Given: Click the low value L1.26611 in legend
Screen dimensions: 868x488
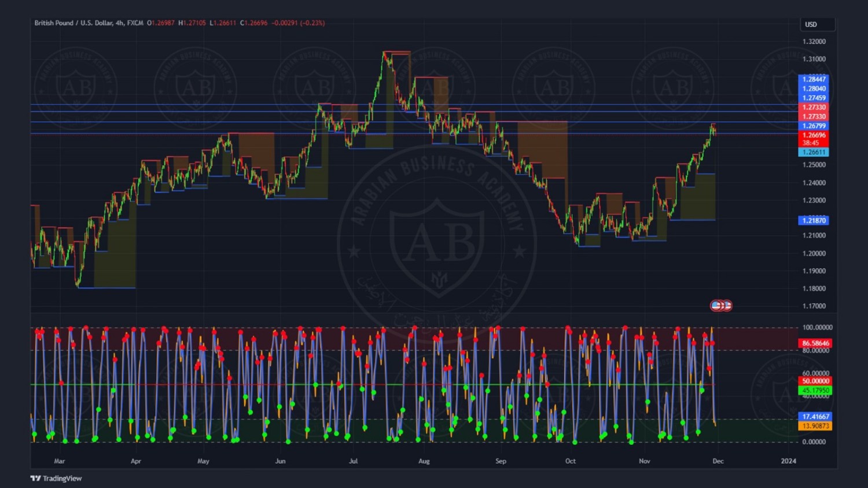Looking at the screenshot, I should click(223, 23).
